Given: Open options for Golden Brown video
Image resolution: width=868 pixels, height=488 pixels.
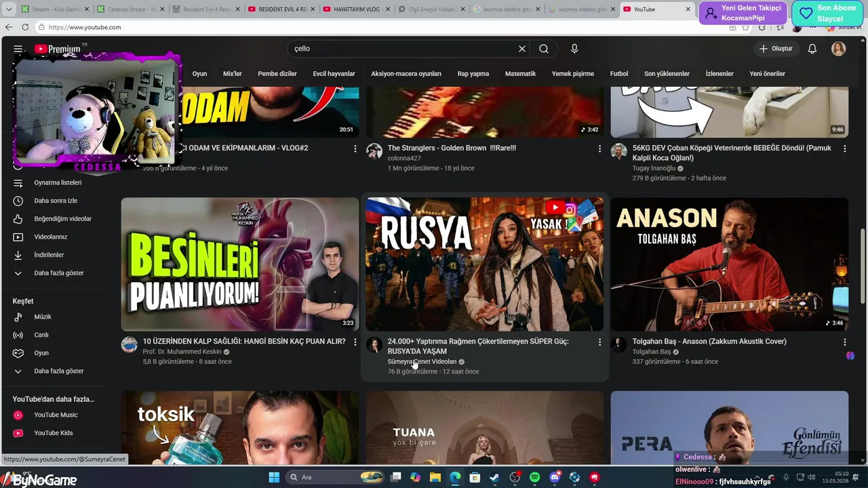Looking at the screenshot, I should tap(599, 148).
